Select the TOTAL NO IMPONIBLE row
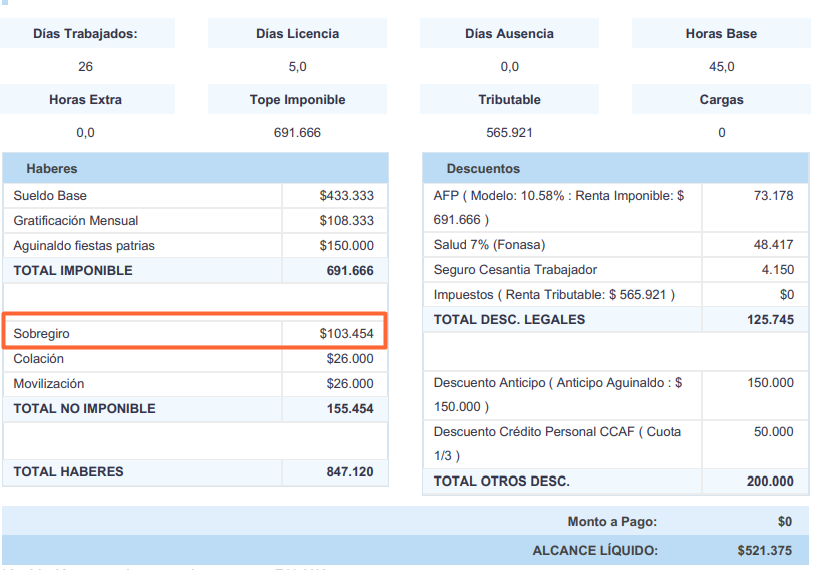This screenshot has width=817, height=570. (x=195, y=408)
